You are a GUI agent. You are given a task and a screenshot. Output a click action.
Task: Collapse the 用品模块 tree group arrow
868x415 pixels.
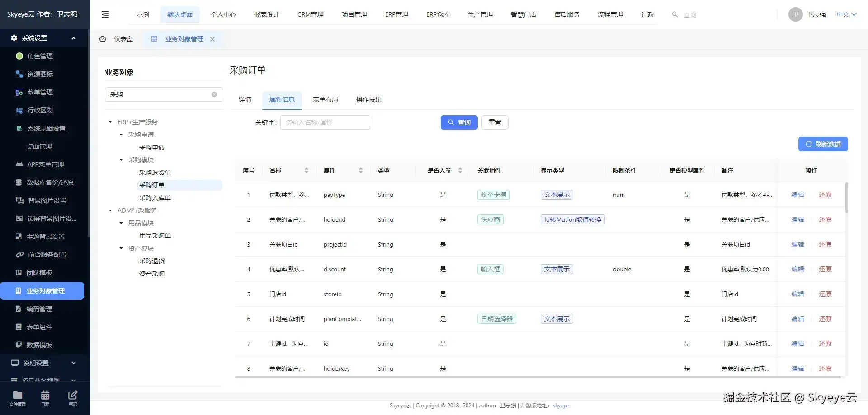[x=121, y=223]
